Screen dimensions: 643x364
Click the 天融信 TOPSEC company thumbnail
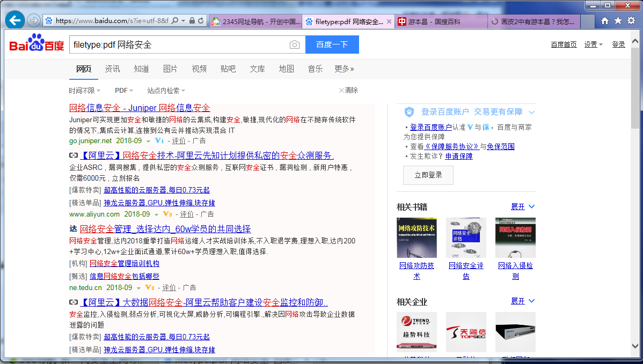(466, 332)
